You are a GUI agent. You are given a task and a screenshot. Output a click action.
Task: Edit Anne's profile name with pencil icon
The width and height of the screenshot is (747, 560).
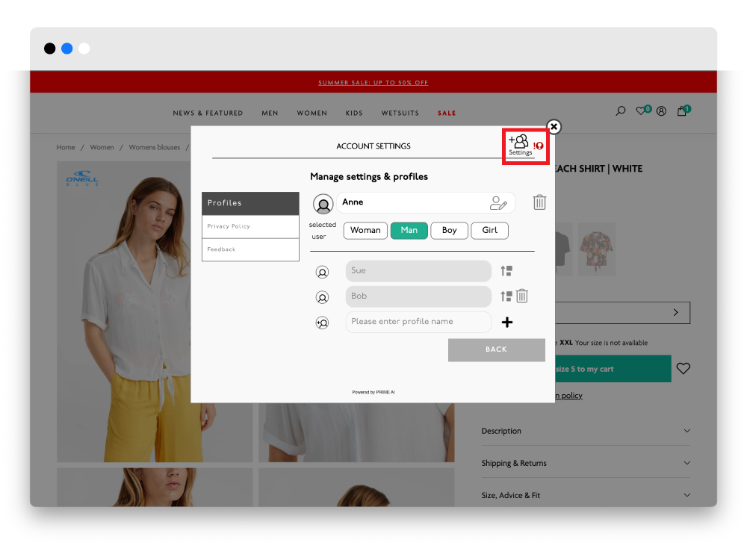pos(498,203)
